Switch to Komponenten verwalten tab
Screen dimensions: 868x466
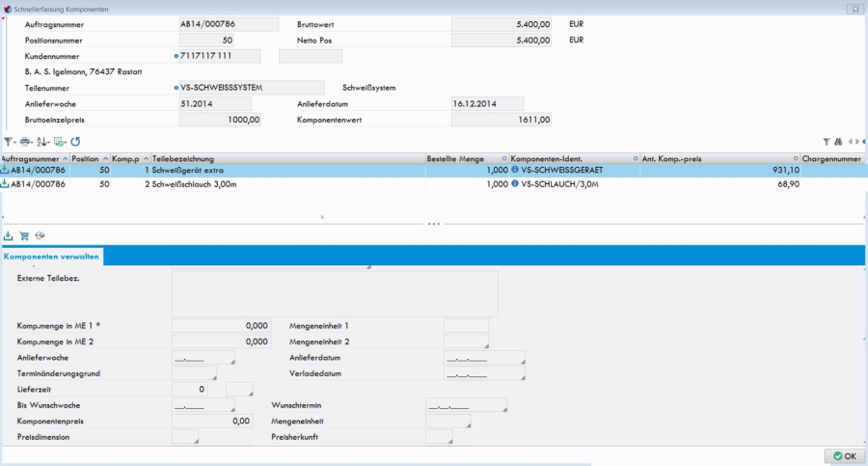tap(52, 257)
